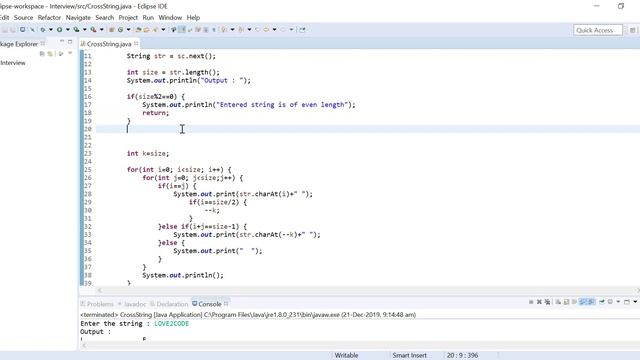Navigate Forward arrow icon
The image size is (640, 360).
283,30
